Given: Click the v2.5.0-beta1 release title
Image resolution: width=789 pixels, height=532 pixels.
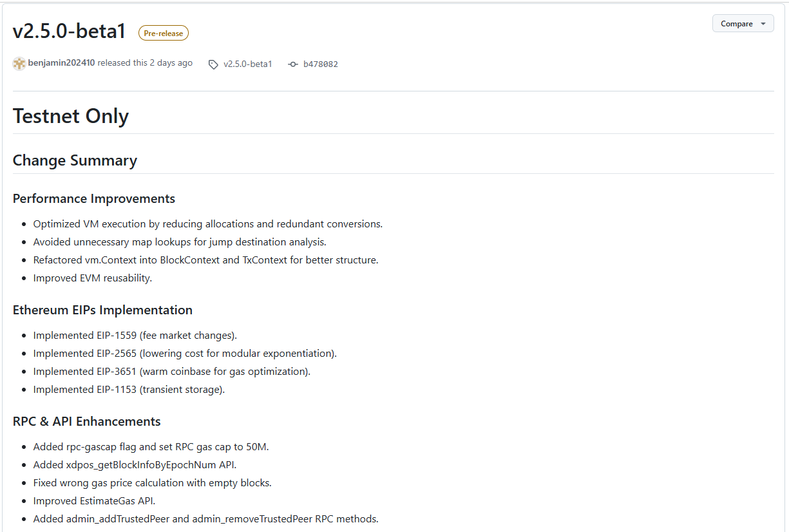Looking at the screenshot, I should [69, 30].
